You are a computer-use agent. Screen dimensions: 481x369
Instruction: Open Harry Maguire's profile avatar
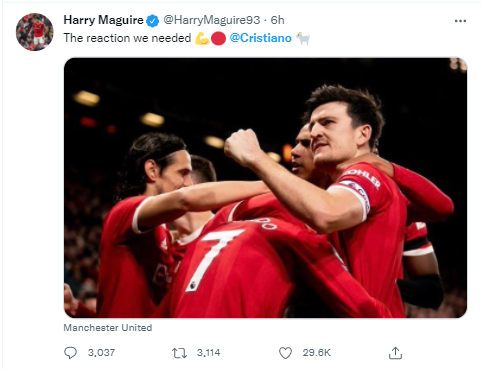(35, 32)
